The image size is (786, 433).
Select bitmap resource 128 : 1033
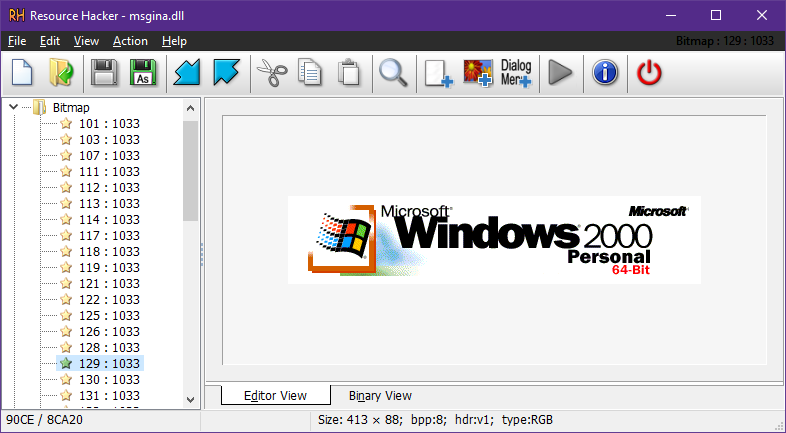tap(109, 348)
